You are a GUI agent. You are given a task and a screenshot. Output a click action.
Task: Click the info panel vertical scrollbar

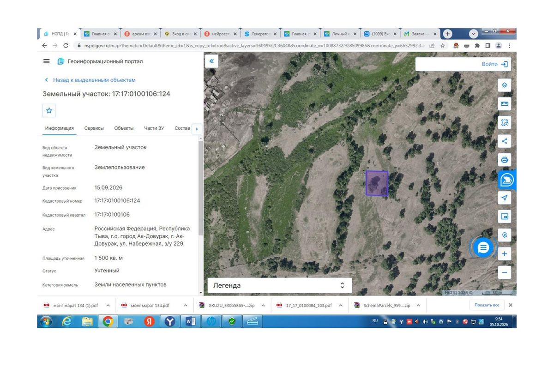pos(200,189)
